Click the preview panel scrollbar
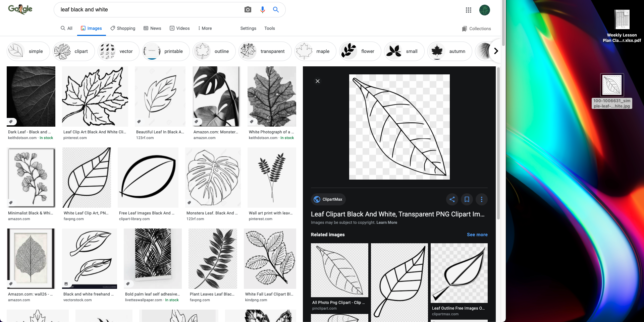 click(498, 143)
